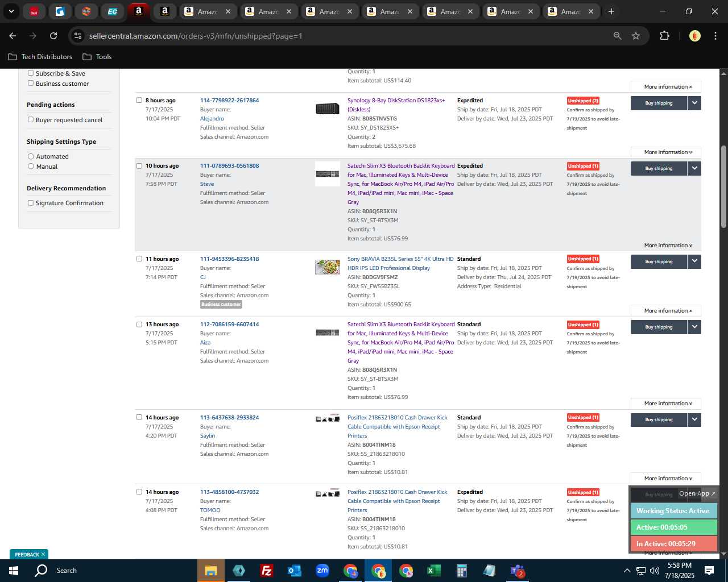Open the Chrome profile avatar

coord(694,36)
